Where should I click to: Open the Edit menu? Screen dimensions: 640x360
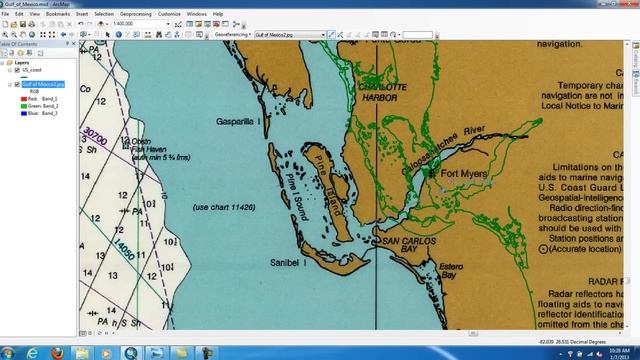(19, 14)
